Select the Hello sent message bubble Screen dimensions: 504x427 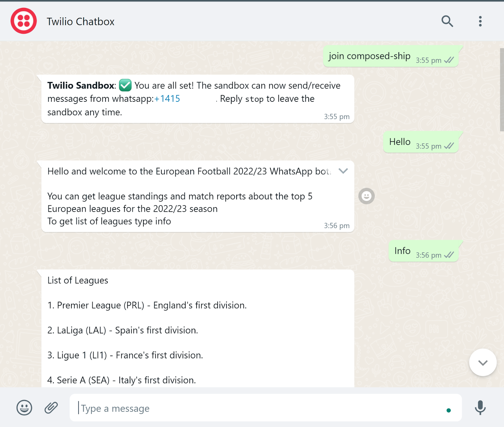[421, 142]
